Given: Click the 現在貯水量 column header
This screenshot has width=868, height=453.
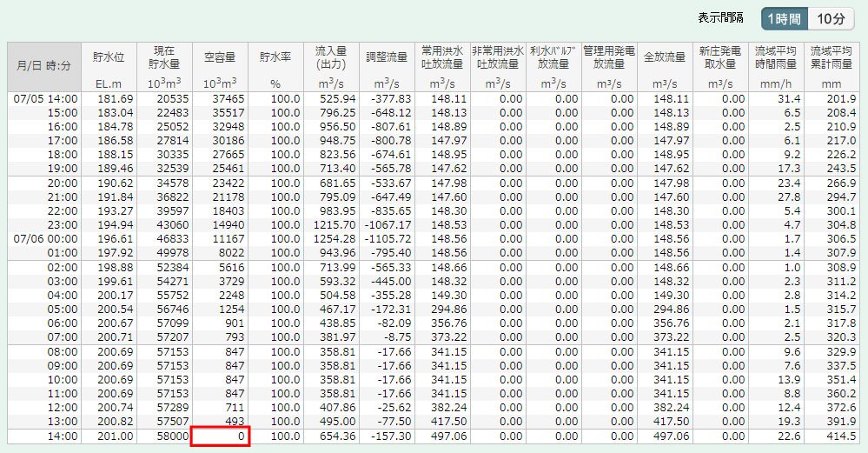Looking at the screenshot, I should pos(164,66).
